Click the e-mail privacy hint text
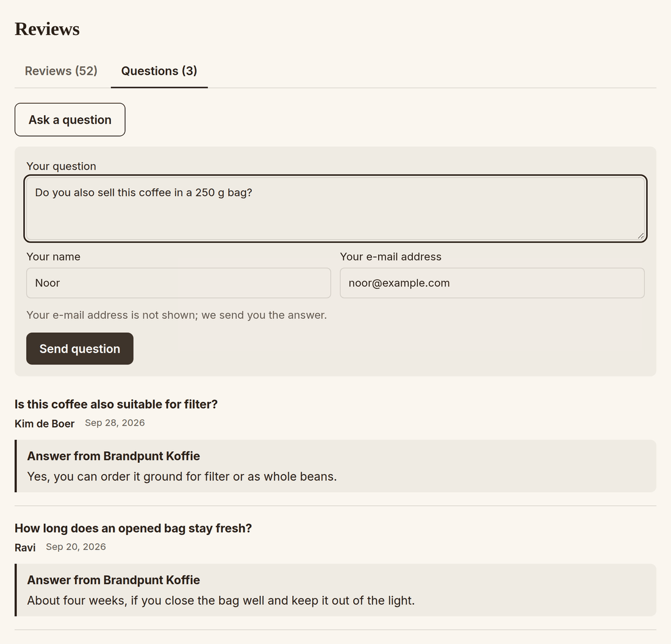671x644 pixels. point(177,315)
